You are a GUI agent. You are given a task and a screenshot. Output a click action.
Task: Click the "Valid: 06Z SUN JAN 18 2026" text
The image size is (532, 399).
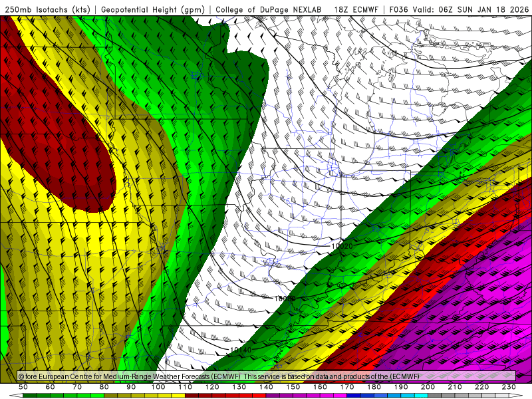click(471, 9)
